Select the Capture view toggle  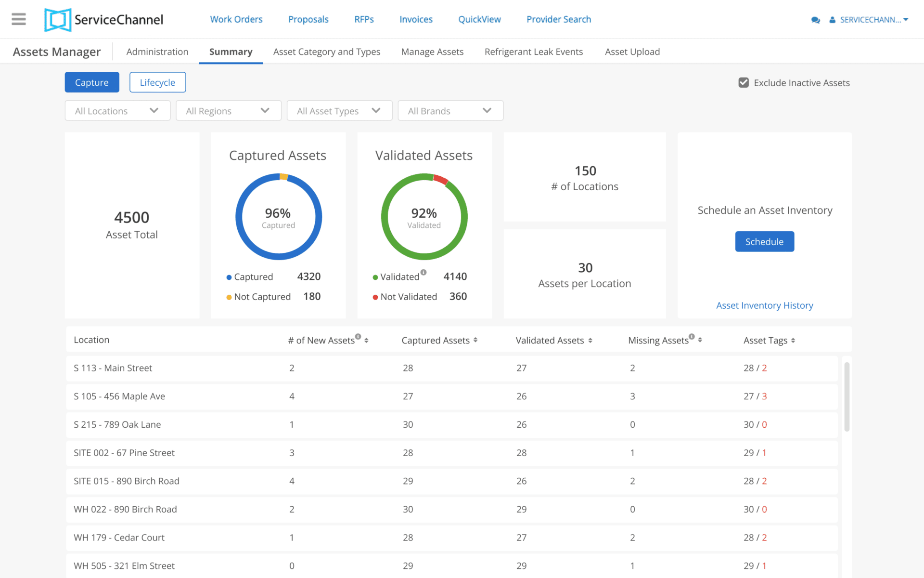(91, 82)
